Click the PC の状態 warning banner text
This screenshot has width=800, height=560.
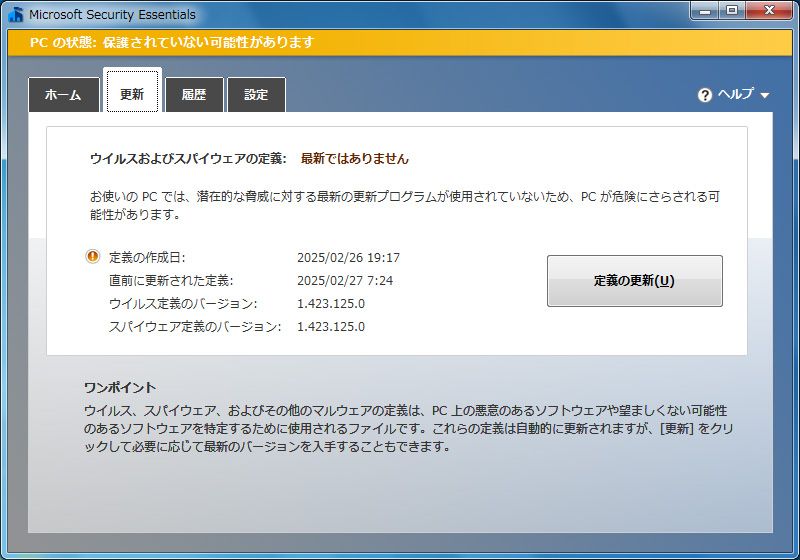(171, 42)
